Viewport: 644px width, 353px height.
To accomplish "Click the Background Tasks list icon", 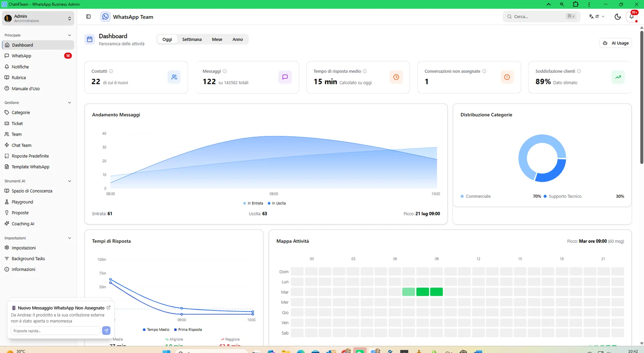I will coord(7,259).
